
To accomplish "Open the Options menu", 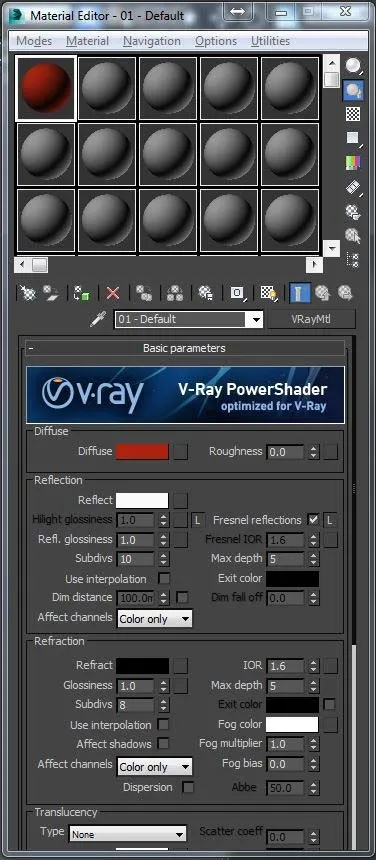I will pyautogui.click(x=216, y=41).
